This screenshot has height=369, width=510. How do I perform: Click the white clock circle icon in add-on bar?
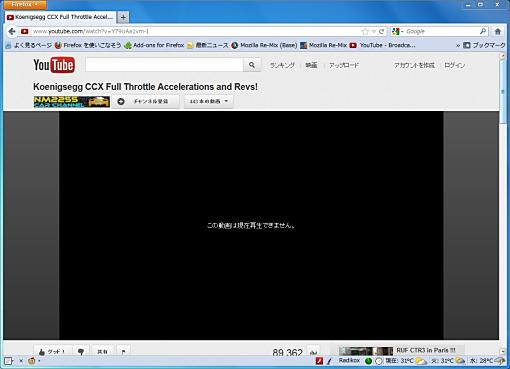coord(379,361)
